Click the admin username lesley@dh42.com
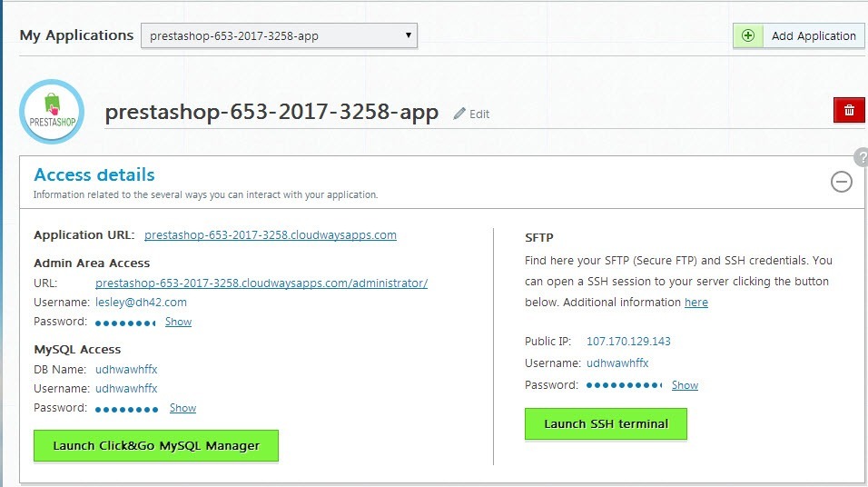This screenshot has width=868, height=487. pyautogui.click(x=141, y=303)
